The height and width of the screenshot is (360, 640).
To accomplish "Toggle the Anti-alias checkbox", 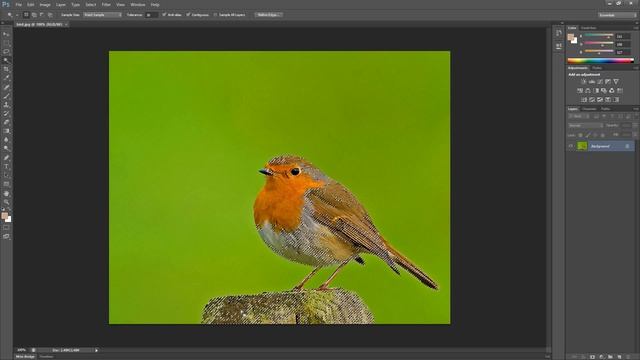I will click(164, 15).
